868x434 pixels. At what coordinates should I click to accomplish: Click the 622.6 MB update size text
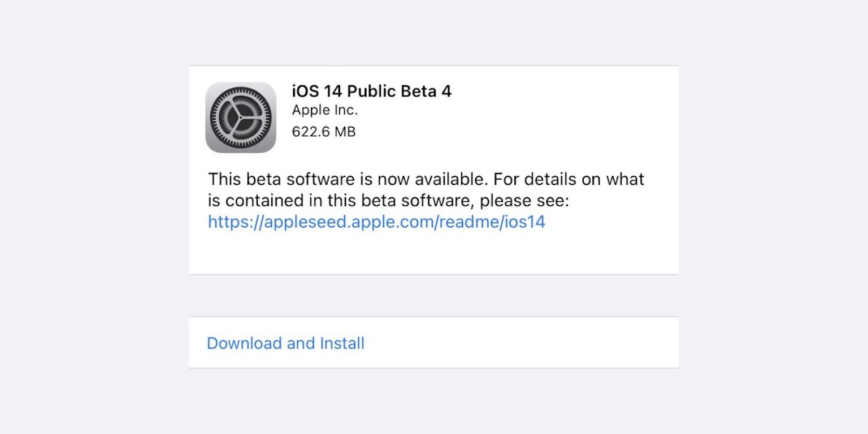[323, 132]
